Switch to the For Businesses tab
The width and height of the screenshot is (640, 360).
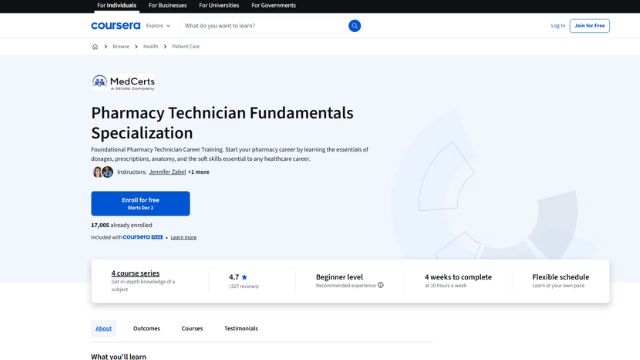pyautogui.click(x=168, y=5)
